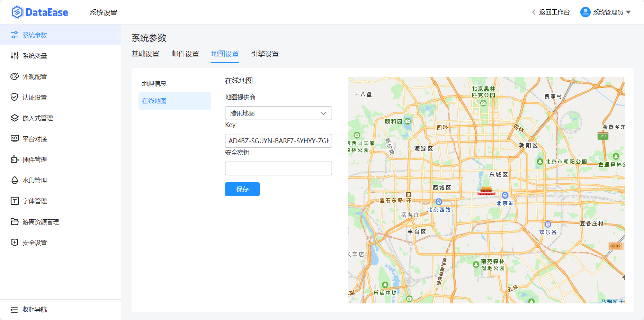Image resolution: width=644 pixels, height=320 pixels.
Task: Click the 海淀区 label on map
Action: click(x=424, y=149)
